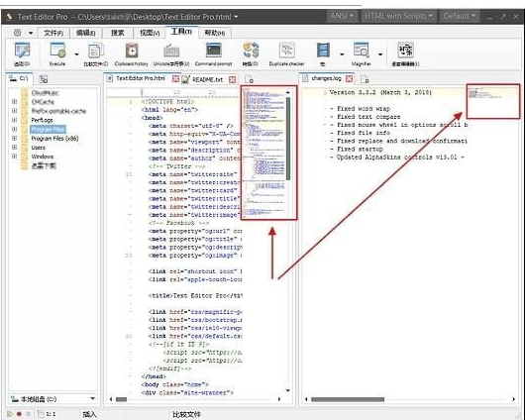
Task: Open the Default theme dropdown
Action: (459, 16)
